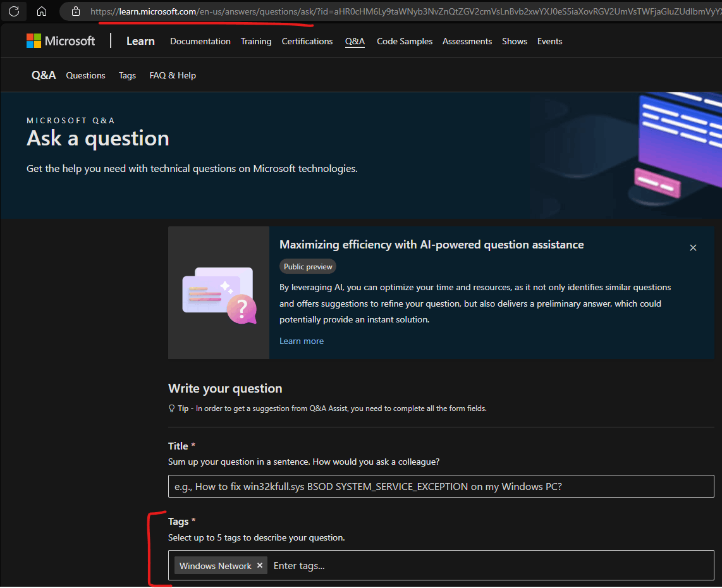Screen dimensions: 722x588
Task: Open Assessments in top navigation
Action: (467, 41)
